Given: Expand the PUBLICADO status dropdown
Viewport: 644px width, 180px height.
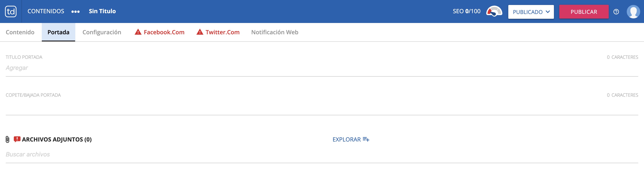Looking at the screenshot, I should click(x=531, y=12).
